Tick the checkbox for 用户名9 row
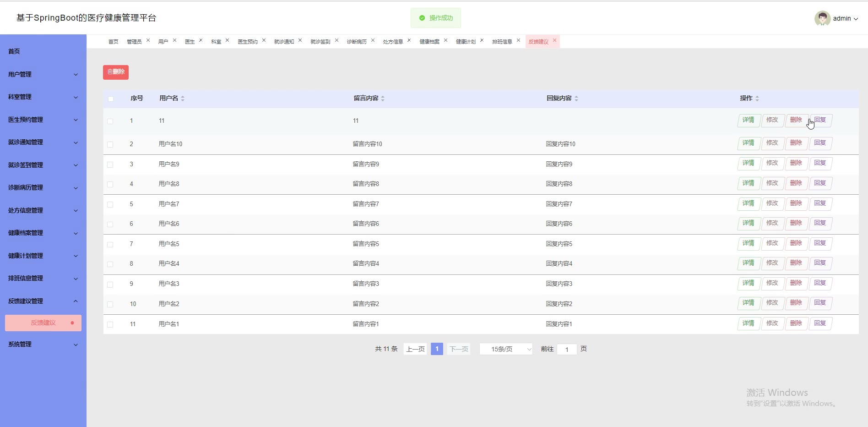This screenshot has height=427, width=868. 110,164
